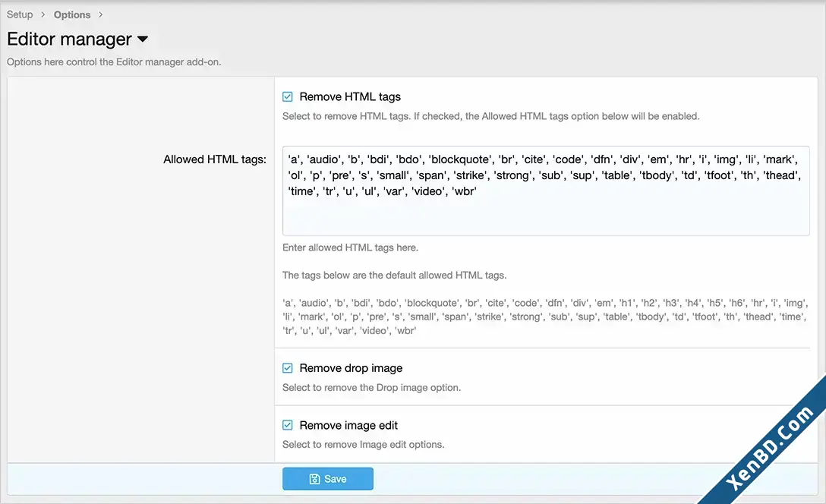Click the default tags list starting with 'a', 'audio'

click(x=545, y=317)
